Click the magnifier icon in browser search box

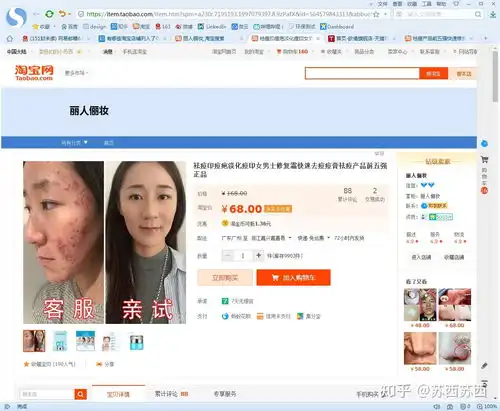478,14
